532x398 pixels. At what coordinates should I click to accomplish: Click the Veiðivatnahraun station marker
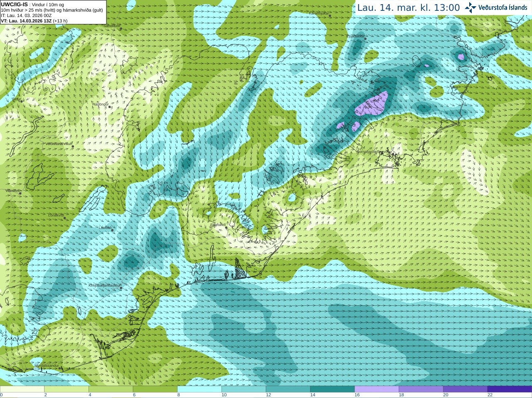point(72,146)
